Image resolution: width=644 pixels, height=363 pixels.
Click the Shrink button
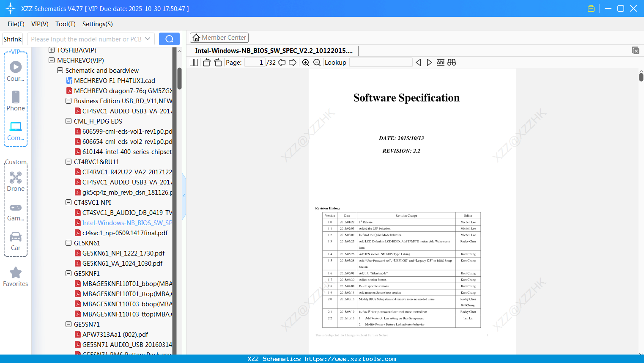coord(13,39)
